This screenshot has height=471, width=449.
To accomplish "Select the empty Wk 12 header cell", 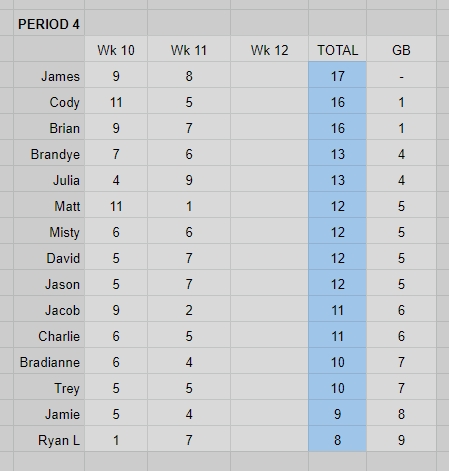I will [269, 49].
